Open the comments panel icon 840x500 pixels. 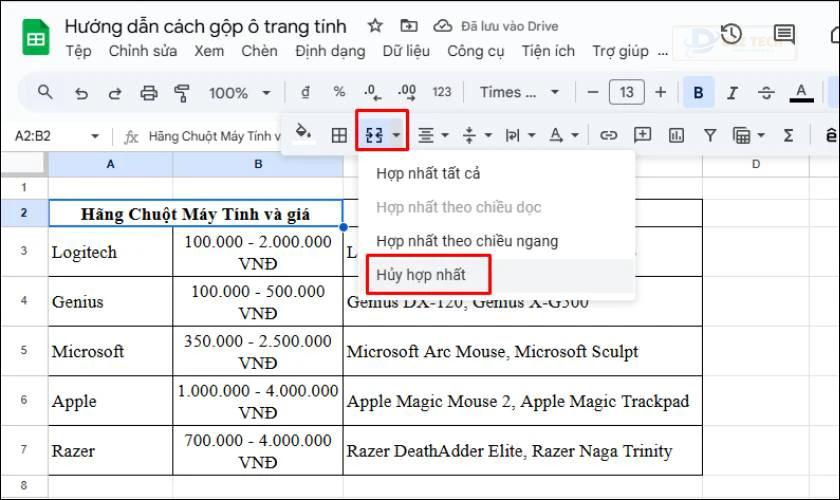(x=784, y=34)
